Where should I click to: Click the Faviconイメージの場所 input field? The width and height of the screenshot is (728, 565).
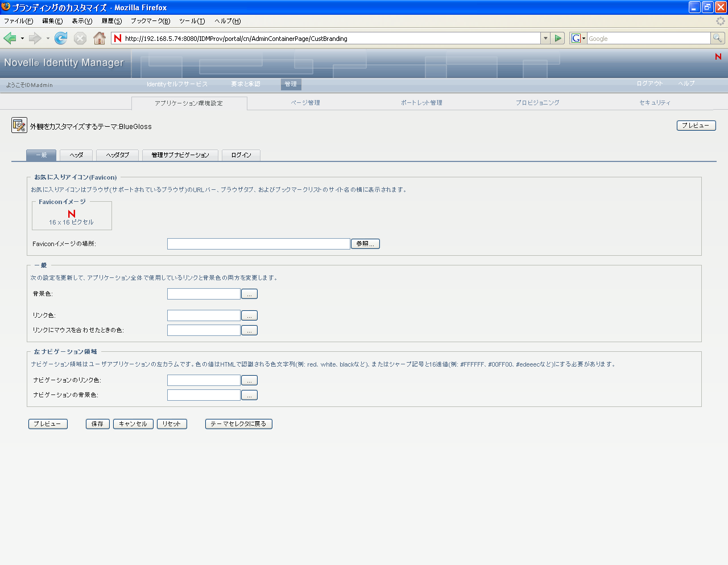pyautogui.click(x=259, y=244)
